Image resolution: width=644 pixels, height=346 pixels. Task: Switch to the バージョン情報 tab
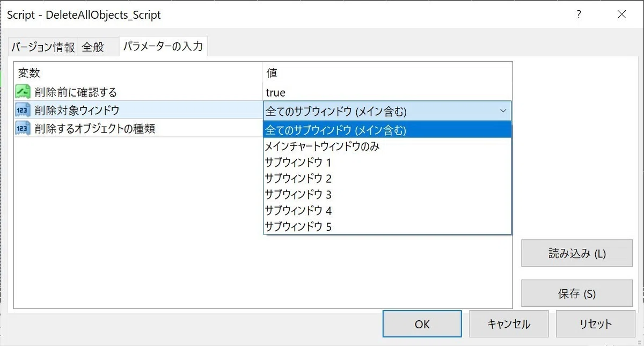point(43,47)
